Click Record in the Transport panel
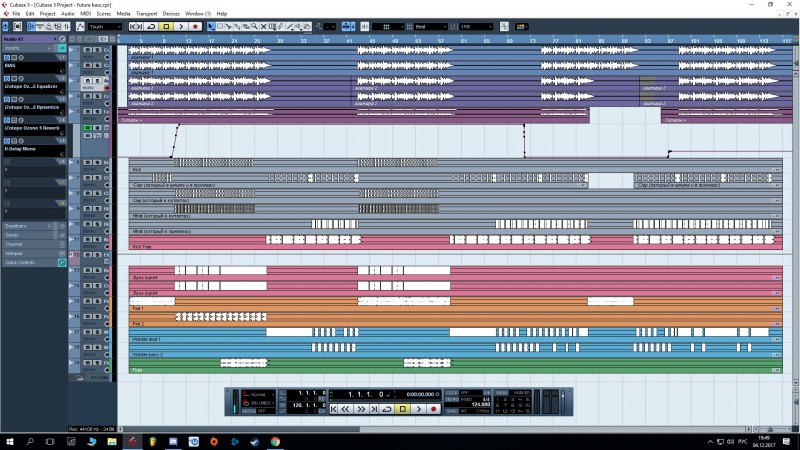This screenshot has height=450, width=800. coord(434,409)
